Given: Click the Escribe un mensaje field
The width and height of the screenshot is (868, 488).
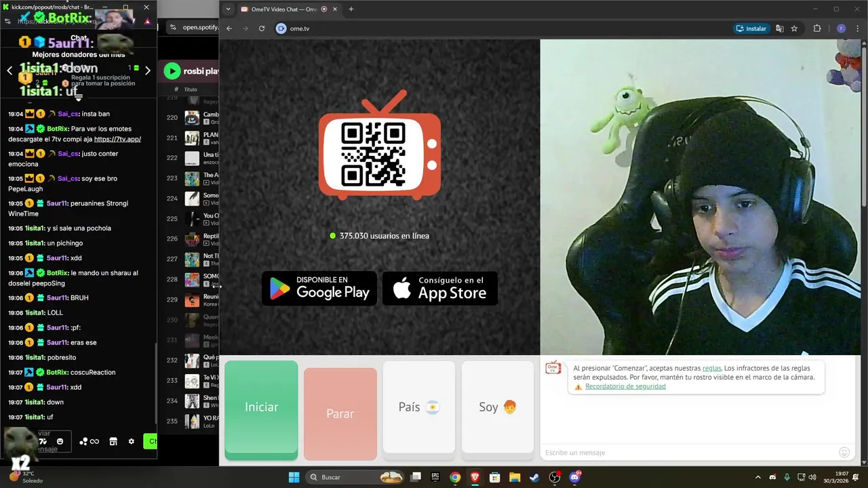Looking at the screenshot, I should 688,452.
